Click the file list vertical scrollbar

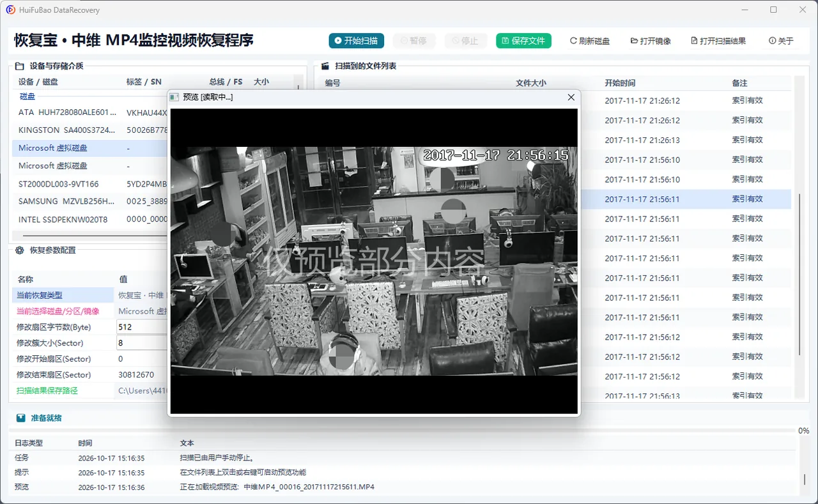tap(799, 275)
